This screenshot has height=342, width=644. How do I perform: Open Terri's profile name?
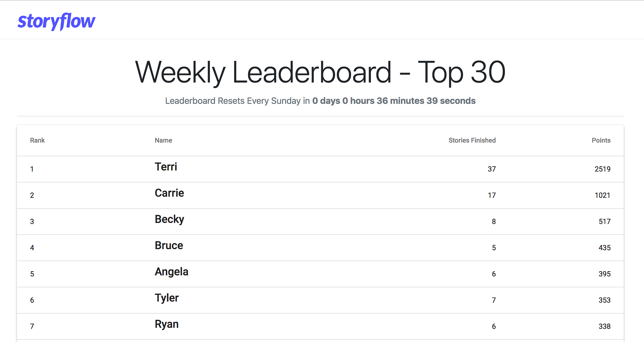[x=166, y=167]
